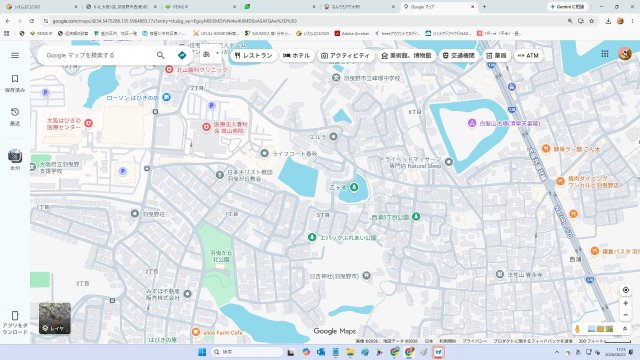640x360 pixels.
Task: Select the ホテル filter chip
Action: coord(296,56)
